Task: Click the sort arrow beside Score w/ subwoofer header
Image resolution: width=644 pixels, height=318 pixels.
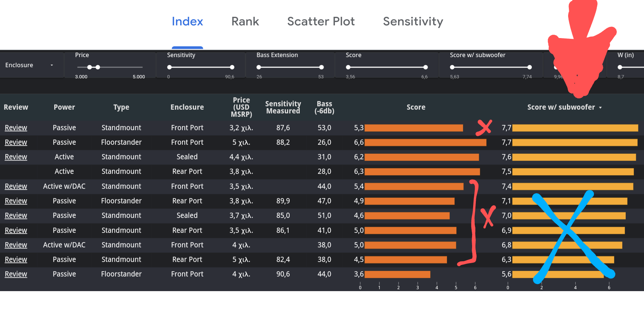Action: click(600, 107)
